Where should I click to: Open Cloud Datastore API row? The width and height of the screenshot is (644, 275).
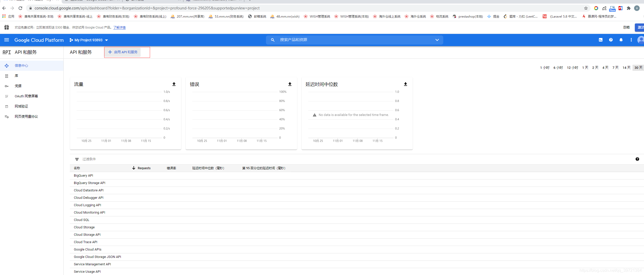pos(357,190)
